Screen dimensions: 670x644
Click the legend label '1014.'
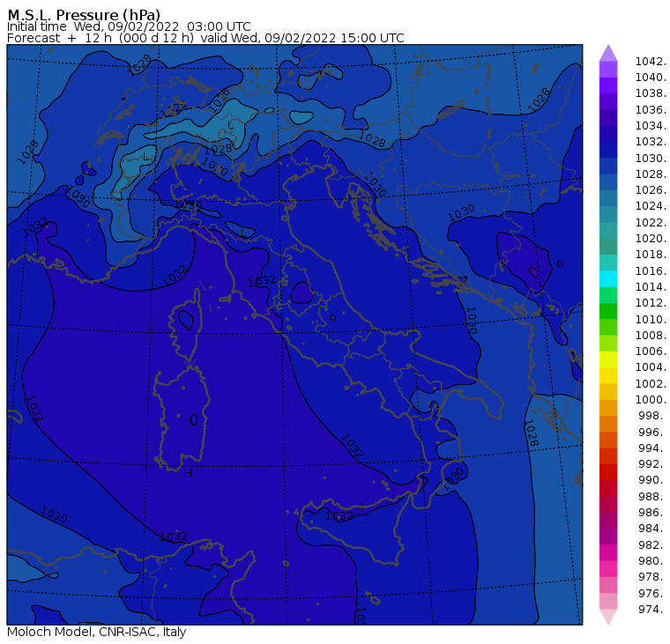coord(651,287)
